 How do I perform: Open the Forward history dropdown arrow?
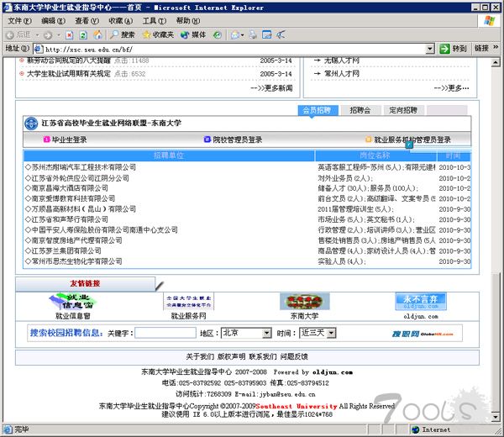click(x=59, y=34)
